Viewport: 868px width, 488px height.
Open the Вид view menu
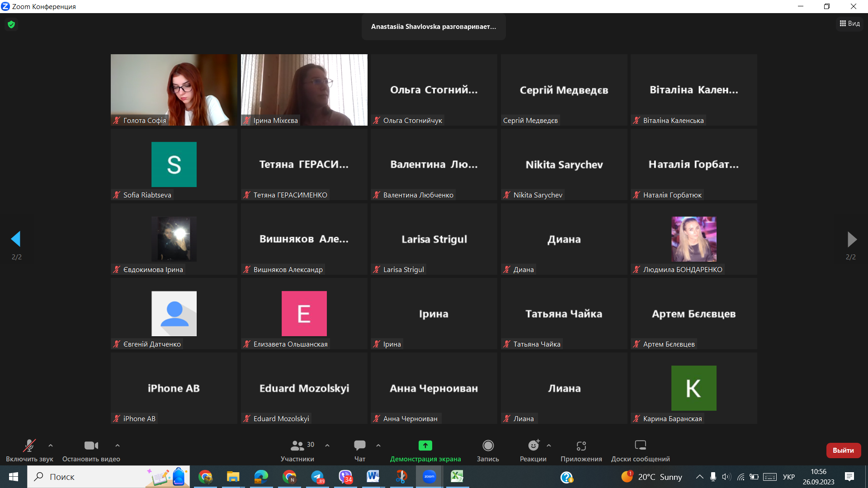coord(850,23)
